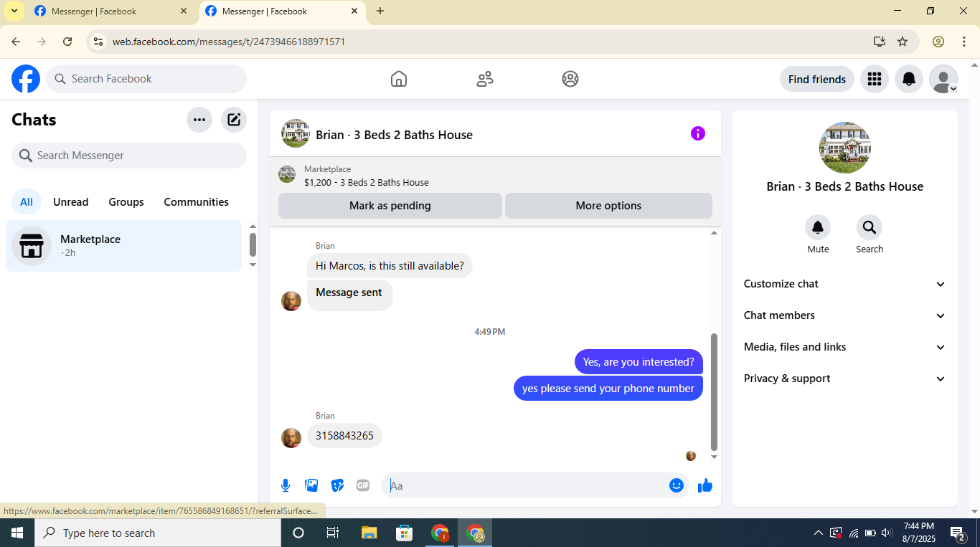This screenshot has width=980, height=547.
Task: Click the 'Yes, are you interested?' message bubble
Action: 639,362
